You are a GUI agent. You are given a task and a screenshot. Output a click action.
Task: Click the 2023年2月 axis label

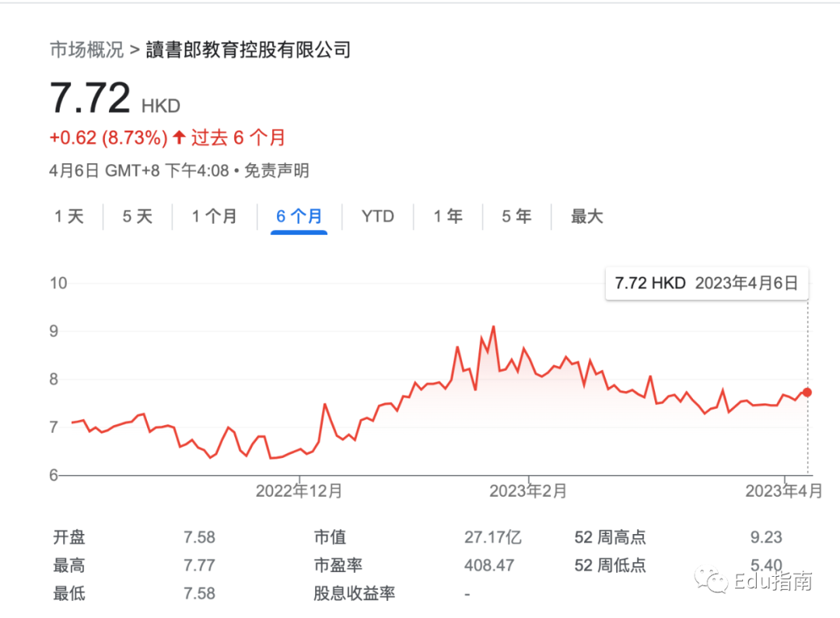pos(528,491)
